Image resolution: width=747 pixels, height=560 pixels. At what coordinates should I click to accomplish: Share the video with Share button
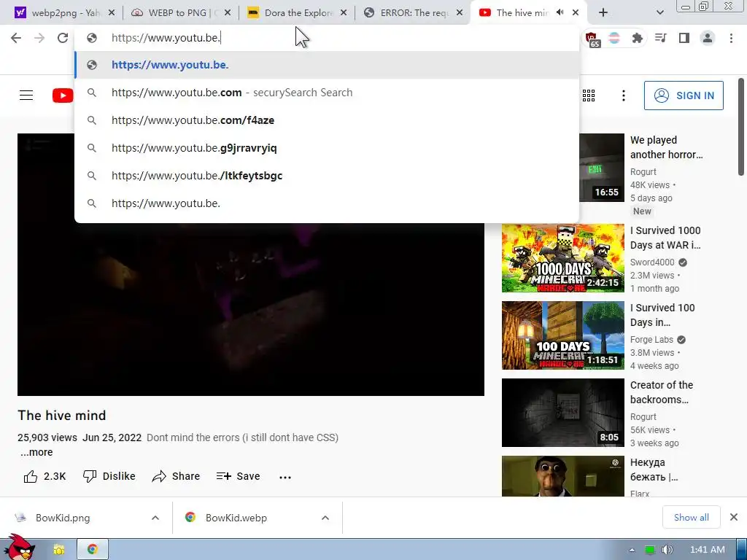176,476
